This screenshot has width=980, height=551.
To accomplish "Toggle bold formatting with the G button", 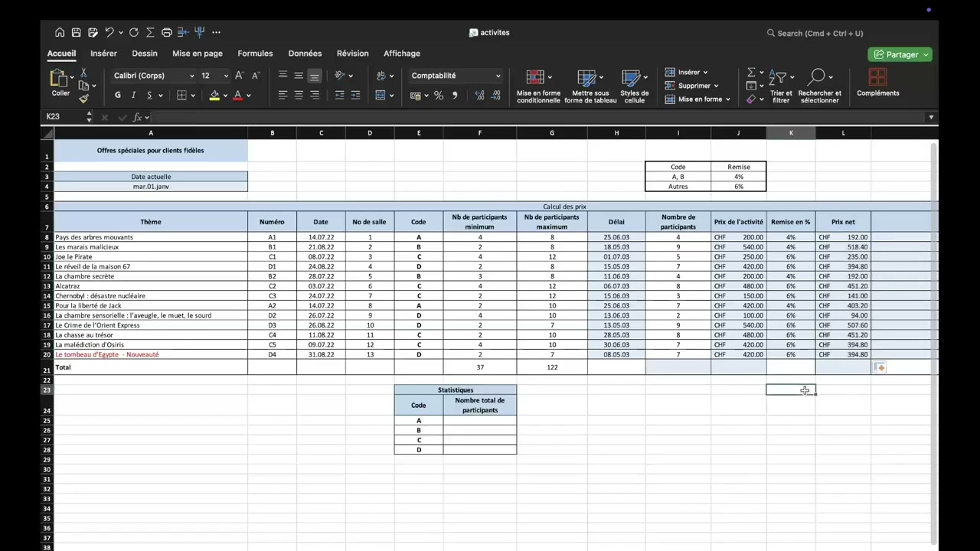I will coord(117,95).
